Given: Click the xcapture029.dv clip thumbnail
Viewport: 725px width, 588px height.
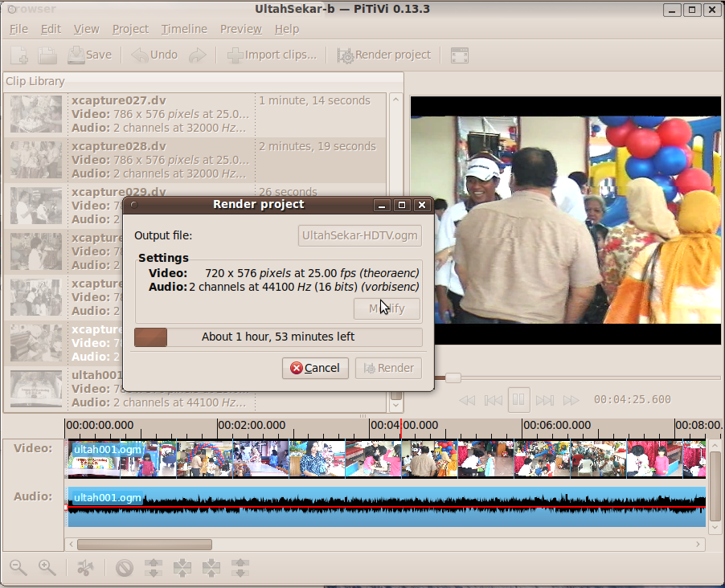Looking at the screenshot, I should (36, 206).
